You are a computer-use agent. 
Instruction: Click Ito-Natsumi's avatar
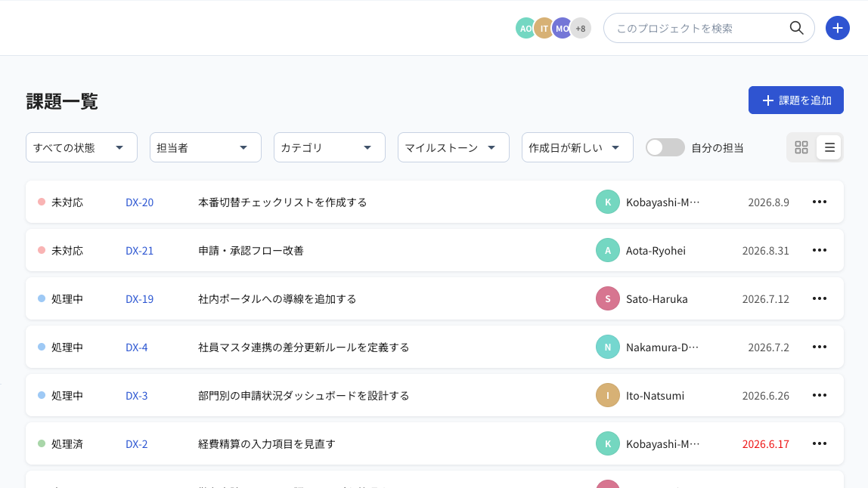[607, 395]
